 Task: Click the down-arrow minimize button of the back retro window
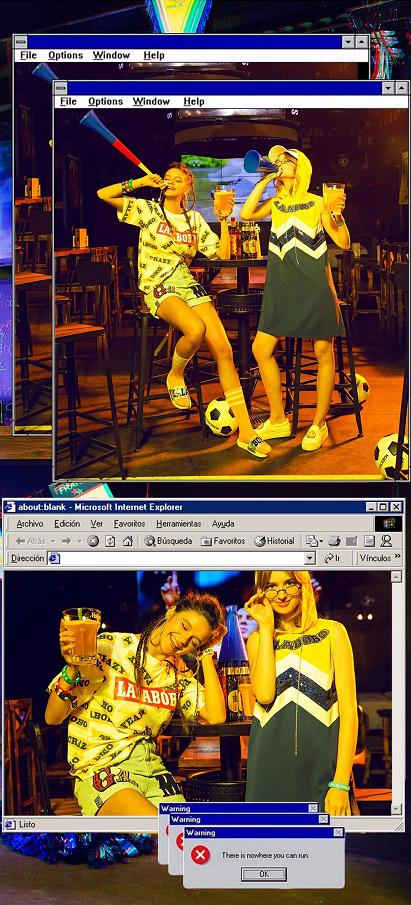pyautogui.click(x=348, y=42)
